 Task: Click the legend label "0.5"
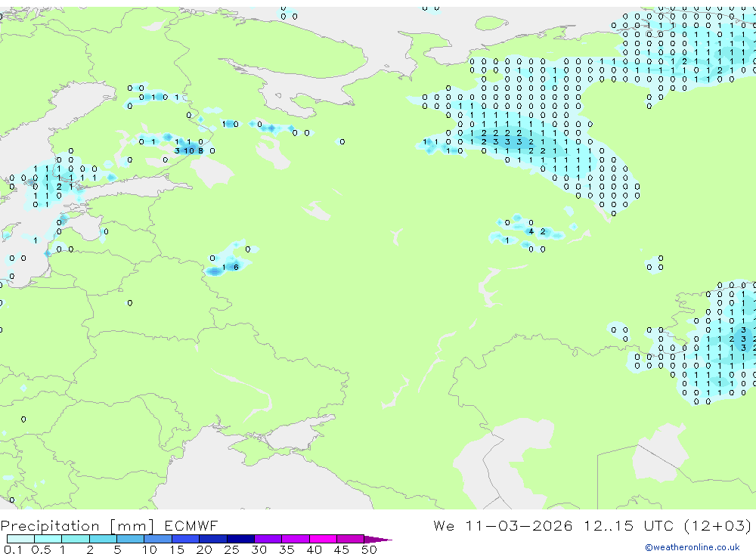click(x=41, y=549)
